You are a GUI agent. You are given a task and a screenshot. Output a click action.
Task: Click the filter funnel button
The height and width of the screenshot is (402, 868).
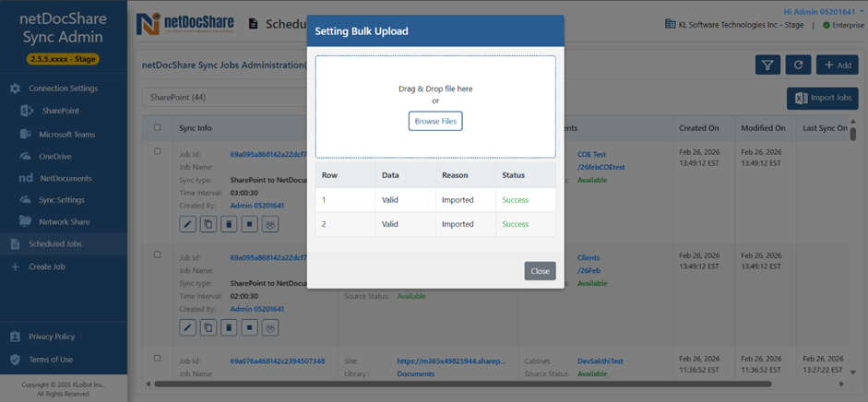[x=767, y=65]
